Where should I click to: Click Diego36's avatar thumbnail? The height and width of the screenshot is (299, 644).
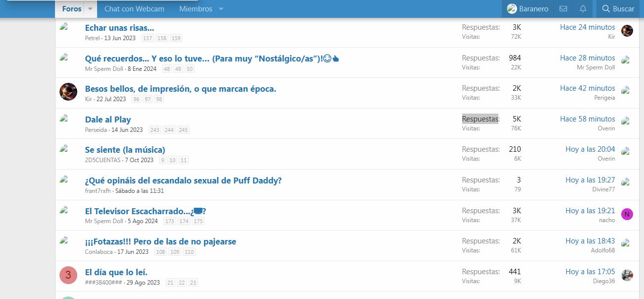(627, 275)
